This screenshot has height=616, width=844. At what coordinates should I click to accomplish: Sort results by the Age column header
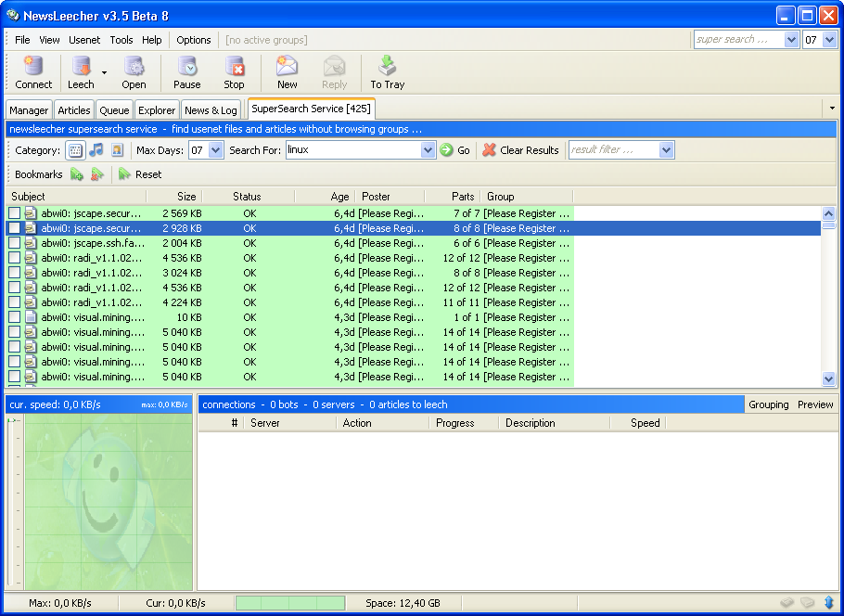[326, 197]
